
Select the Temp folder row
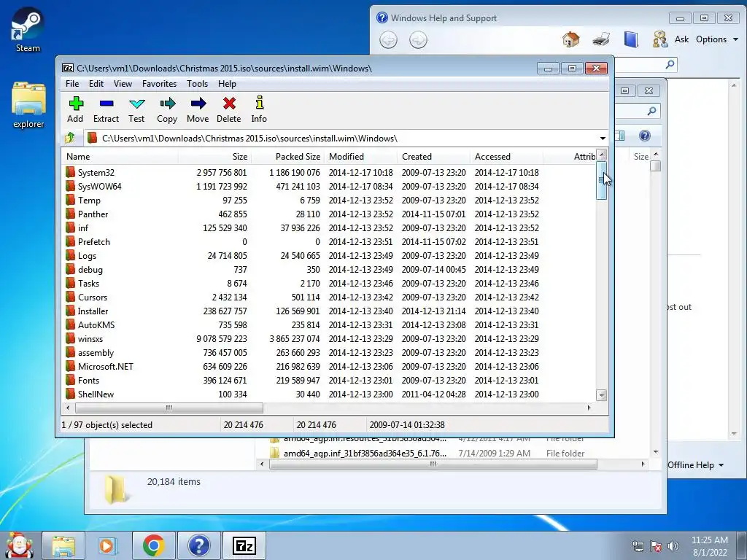point(329,200)
